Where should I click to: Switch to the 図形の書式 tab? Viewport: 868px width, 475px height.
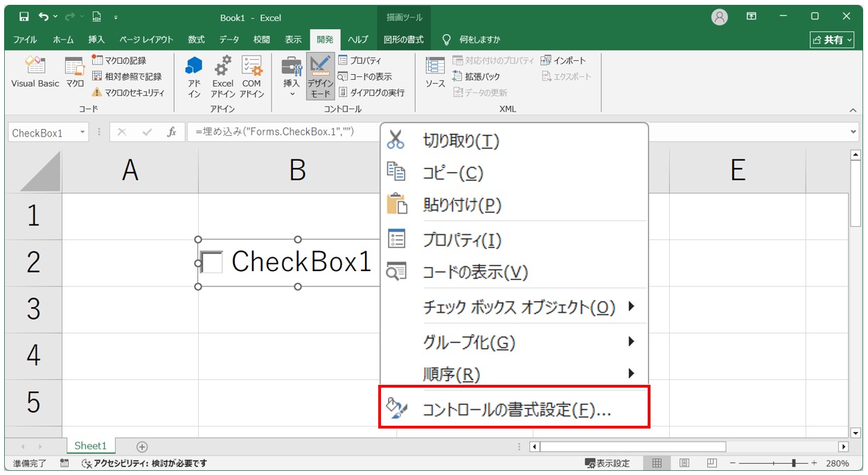coord(403,40)
